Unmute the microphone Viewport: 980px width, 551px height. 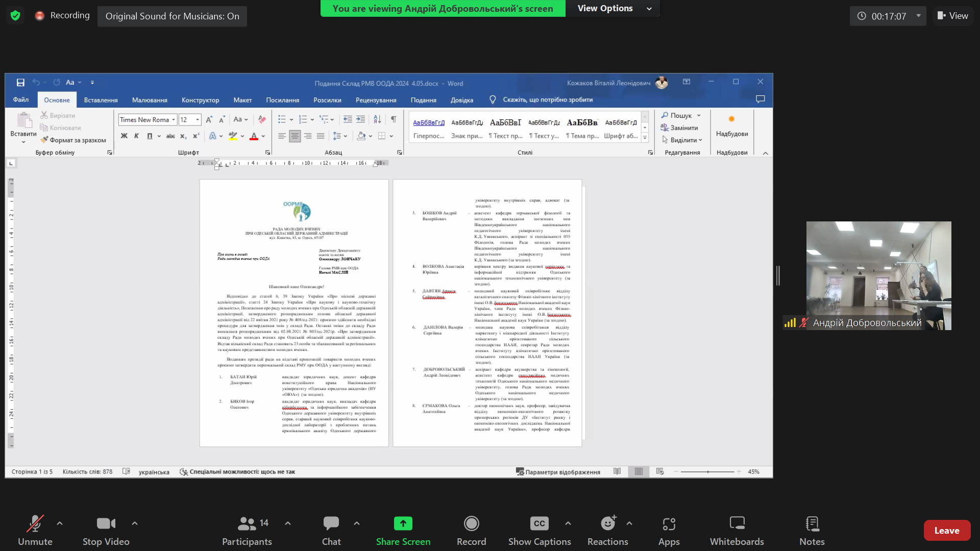(35, 523)
